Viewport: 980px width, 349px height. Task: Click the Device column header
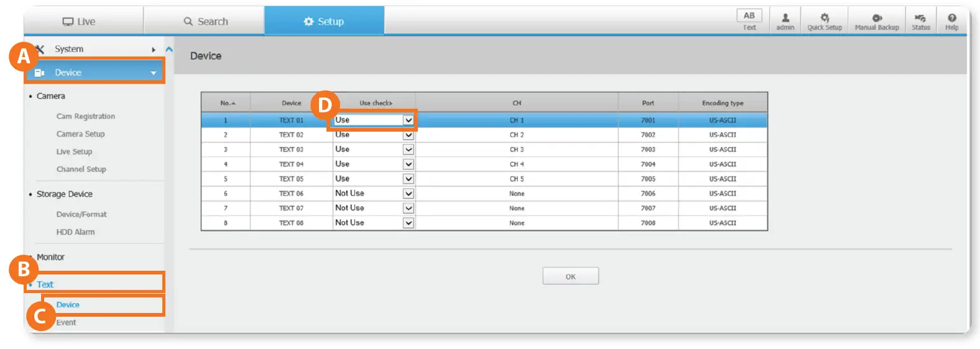(291, 103)
